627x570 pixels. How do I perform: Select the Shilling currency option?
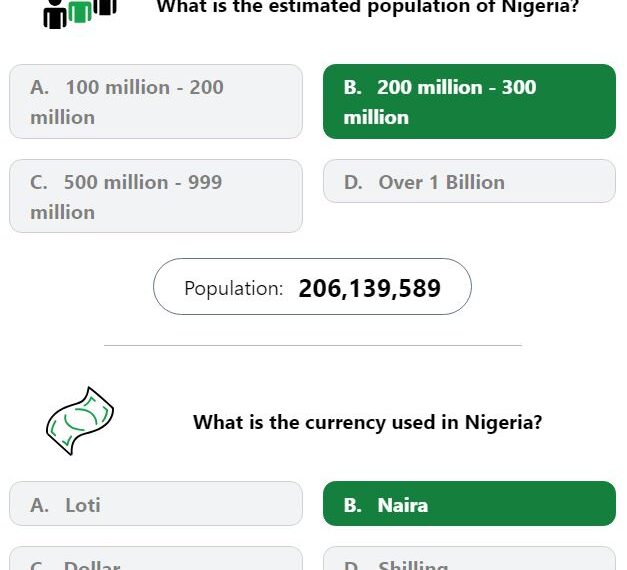click(x=469, y=559)
